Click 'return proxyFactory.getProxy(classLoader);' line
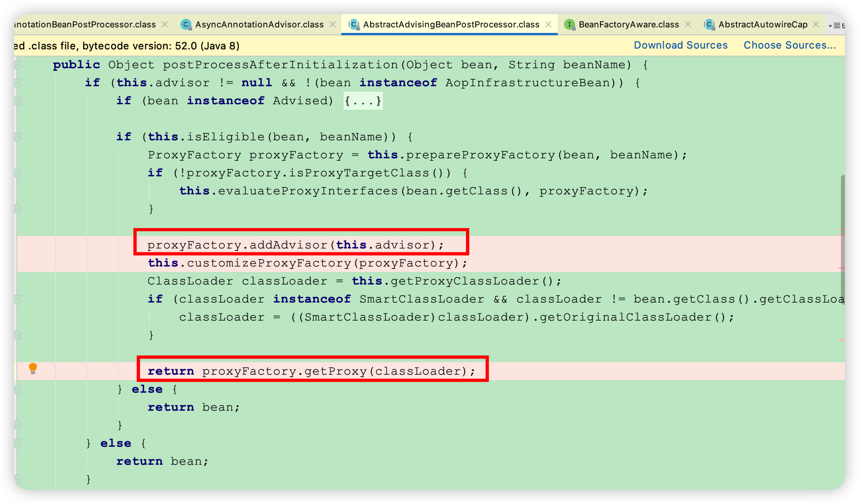The width and height of the screenshot is (859, 504). [311, 372]
